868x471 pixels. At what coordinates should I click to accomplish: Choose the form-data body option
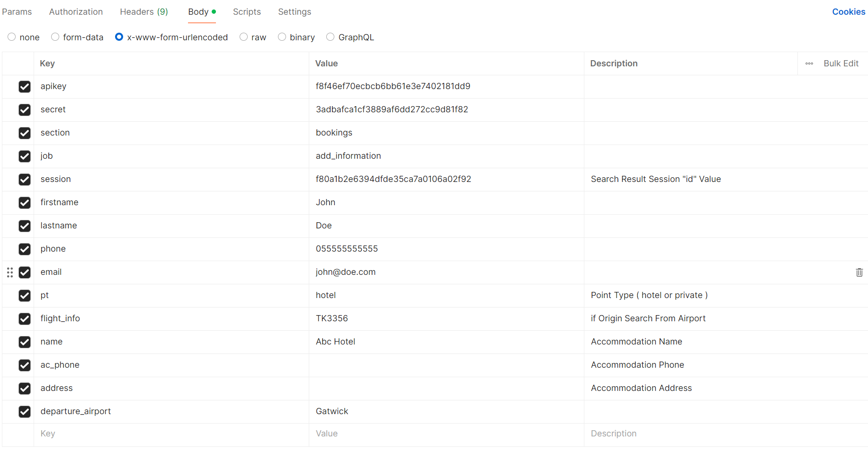click(x=55, y=37)
